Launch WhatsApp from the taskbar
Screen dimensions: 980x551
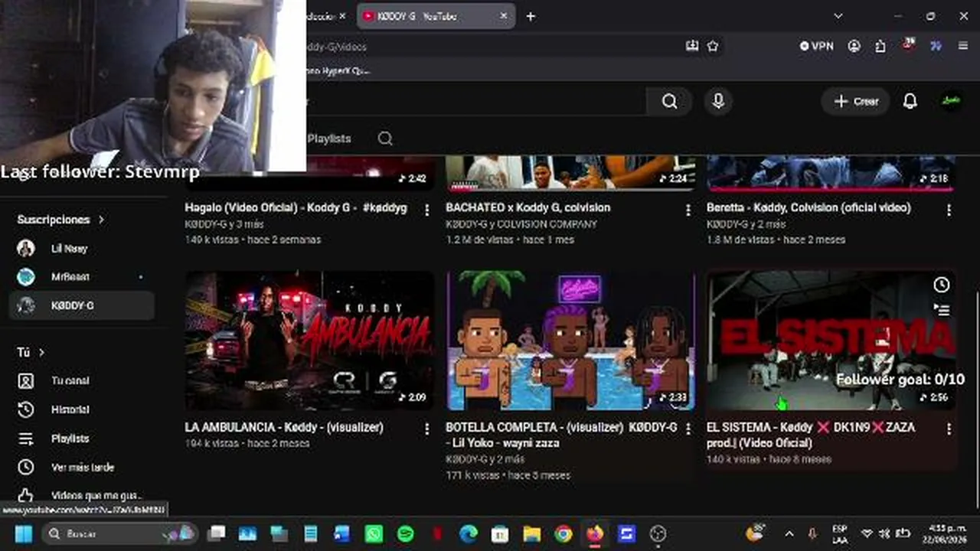(x=374, y=533)
